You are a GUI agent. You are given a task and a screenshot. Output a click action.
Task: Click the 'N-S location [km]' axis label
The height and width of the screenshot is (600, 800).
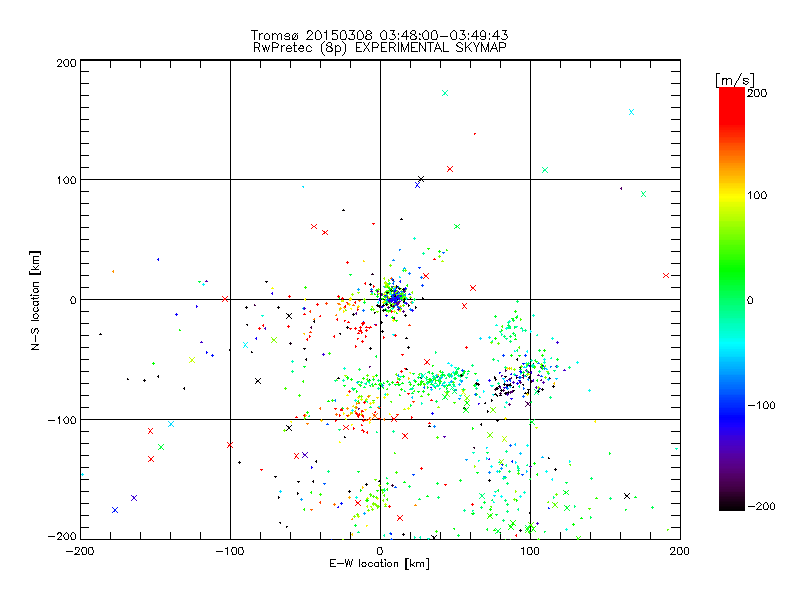pos(35,300)
